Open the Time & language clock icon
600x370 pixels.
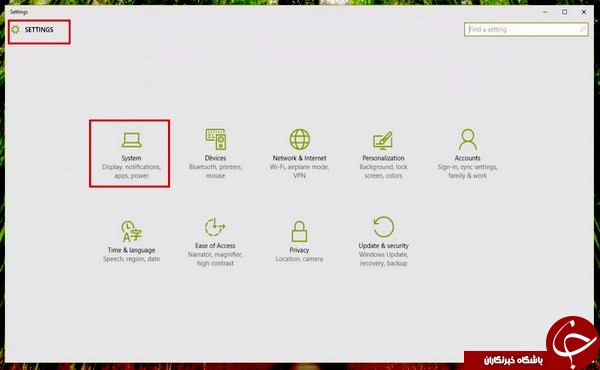pos(131,231)
